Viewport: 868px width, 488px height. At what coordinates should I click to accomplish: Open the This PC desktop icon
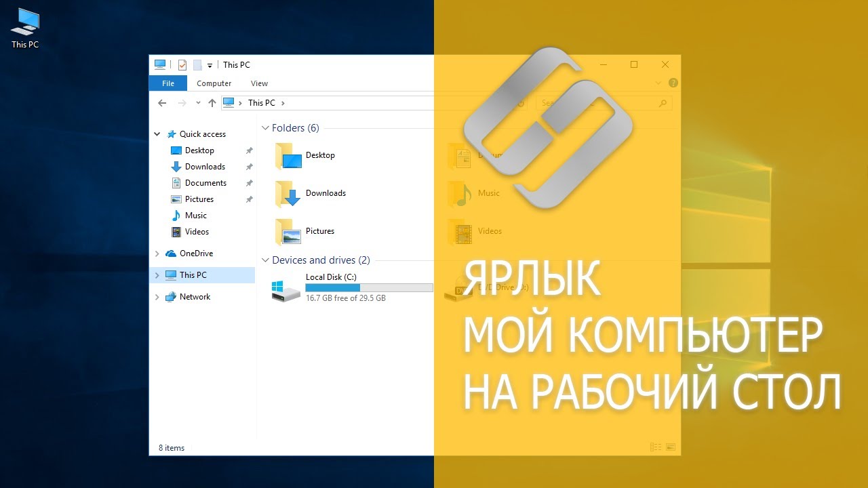point(24,28)
